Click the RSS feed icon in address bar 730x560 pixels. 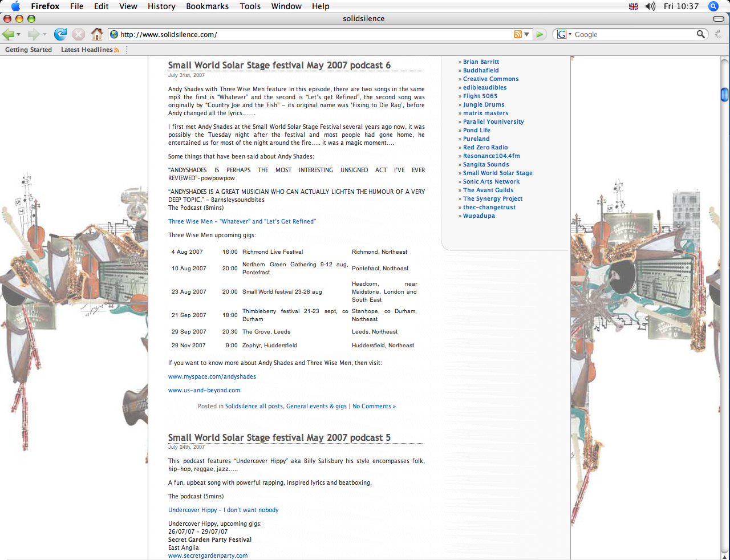(x=517, y=34)
